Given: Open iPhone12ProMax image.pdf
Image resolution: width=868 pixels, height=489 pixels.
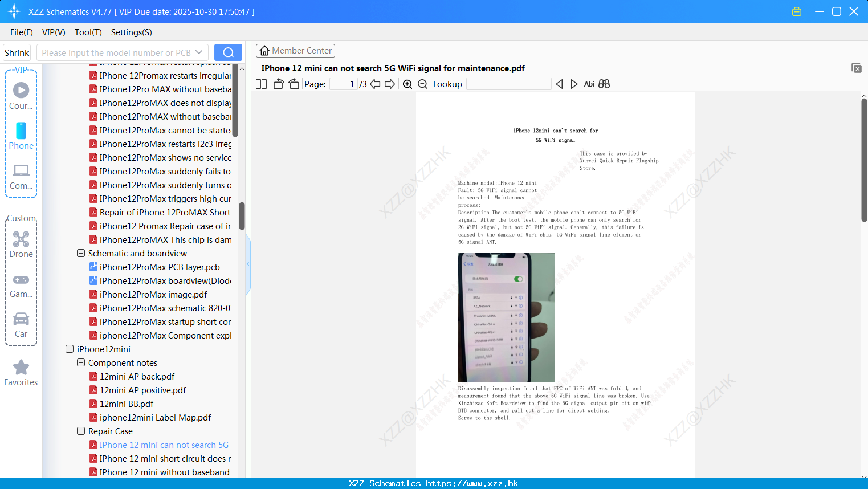Looking at the screenshot, I should coord(153,295).
